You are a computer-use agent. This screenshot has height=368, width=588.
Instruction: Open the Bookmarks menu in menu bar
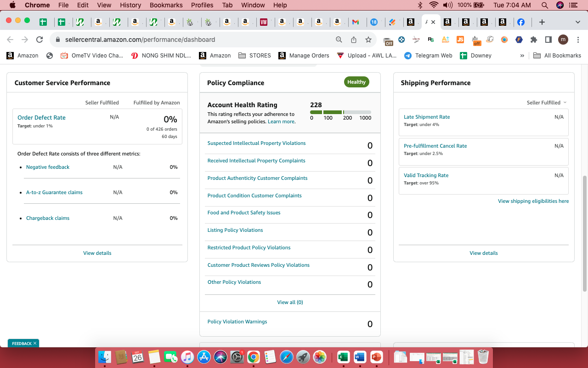pos(166,5)
